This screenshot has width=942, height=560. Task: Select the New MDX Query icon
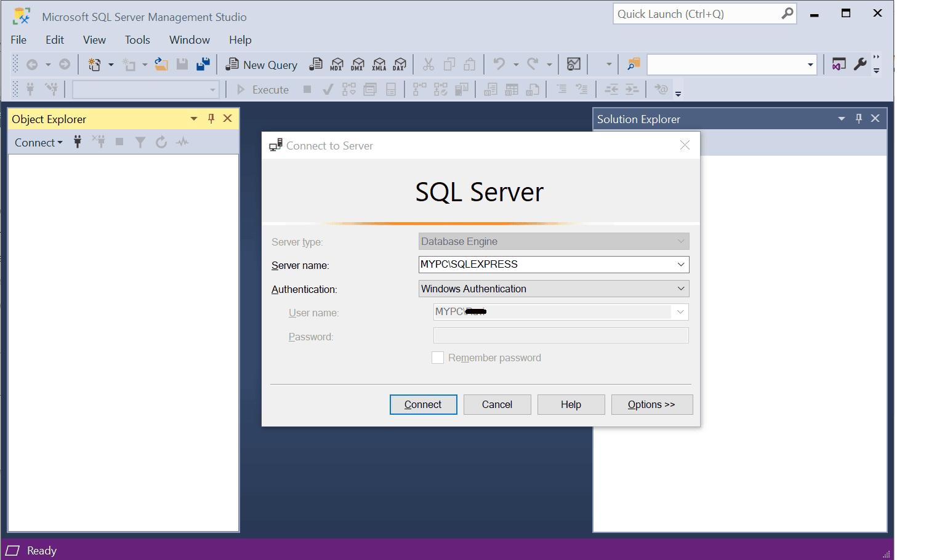[x=337, y=64]
